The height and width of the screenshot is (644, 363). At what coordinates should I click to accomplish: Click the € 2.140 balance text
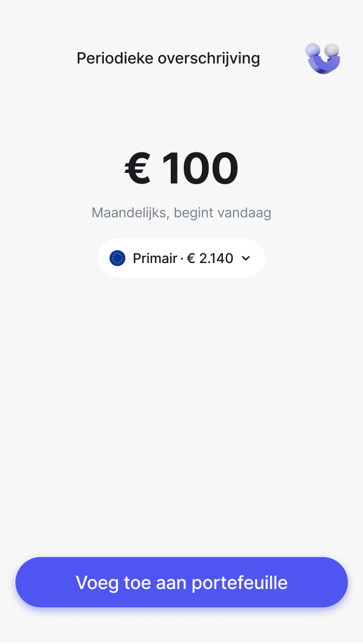tap(210, 258)
